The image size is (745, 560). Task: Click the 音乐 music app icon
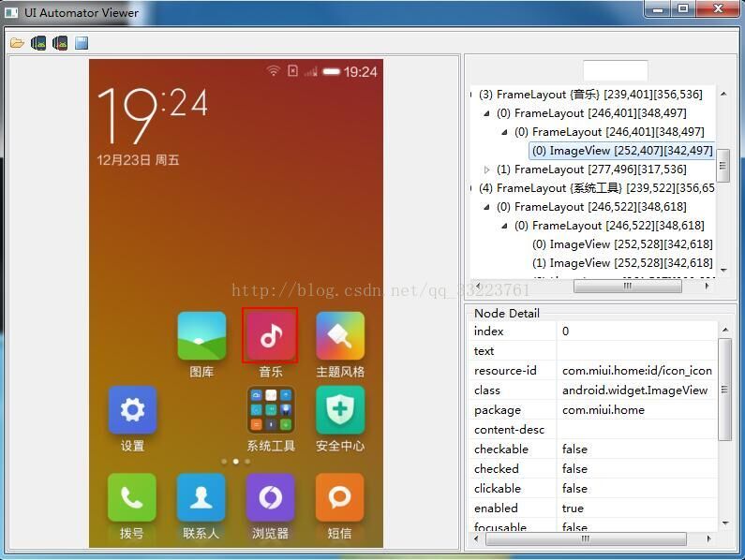click(270, 335)
